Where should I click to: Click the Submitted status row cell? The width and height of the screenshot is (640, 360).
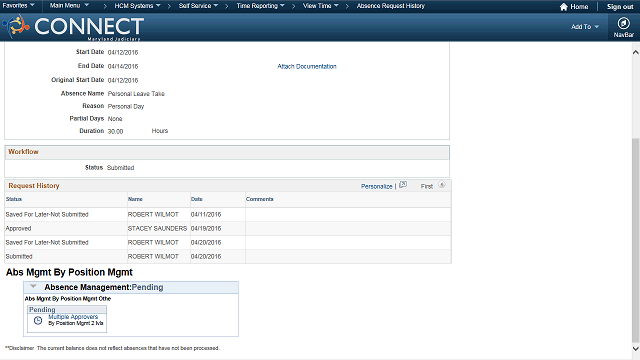(x=19, y=256)
